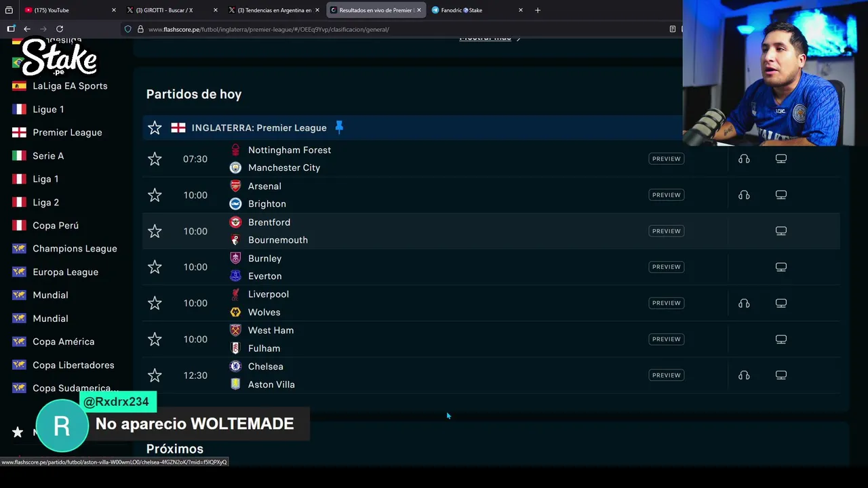Viewport: 868px width, 488px height.
Task: Click the Fulham team name
Action: 264,348
